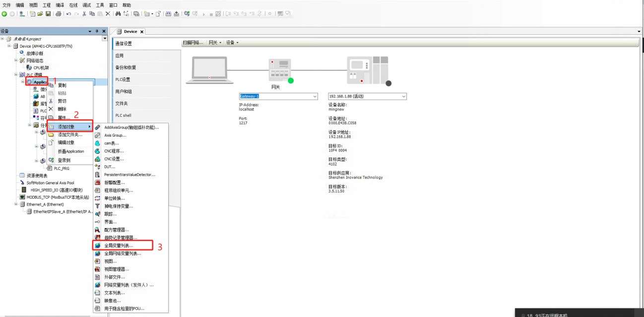Viewport: 644px width, 317px height.
Task: Click the 扫描网络 button
Action: pyautogui.click(x=193, y=43)
